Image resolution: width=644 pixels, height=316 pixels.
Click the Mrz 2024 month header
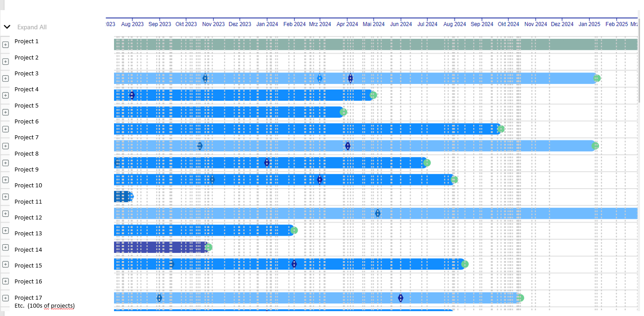[x=320, y=24]
